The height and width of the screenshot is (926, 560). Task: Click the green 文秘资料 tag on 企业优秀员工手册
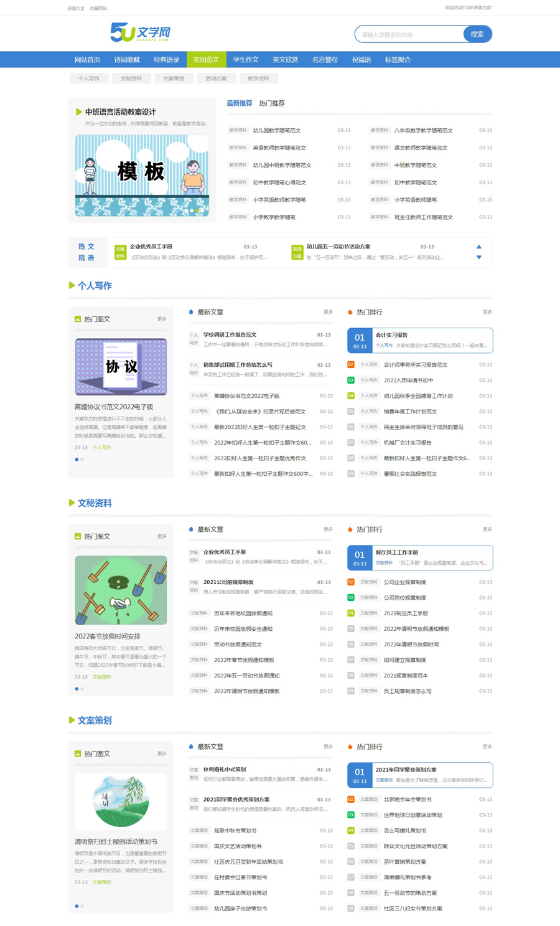coord(120,252)
